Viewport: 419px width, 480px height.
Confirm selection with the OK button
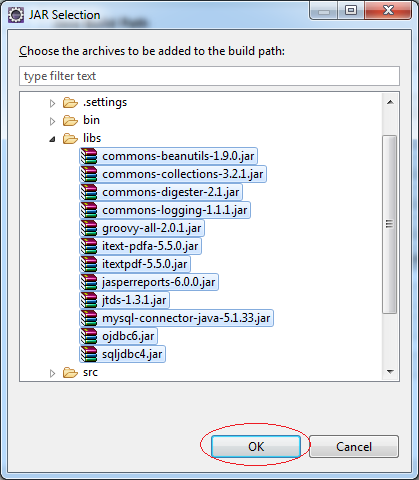[x=256, y=446]
